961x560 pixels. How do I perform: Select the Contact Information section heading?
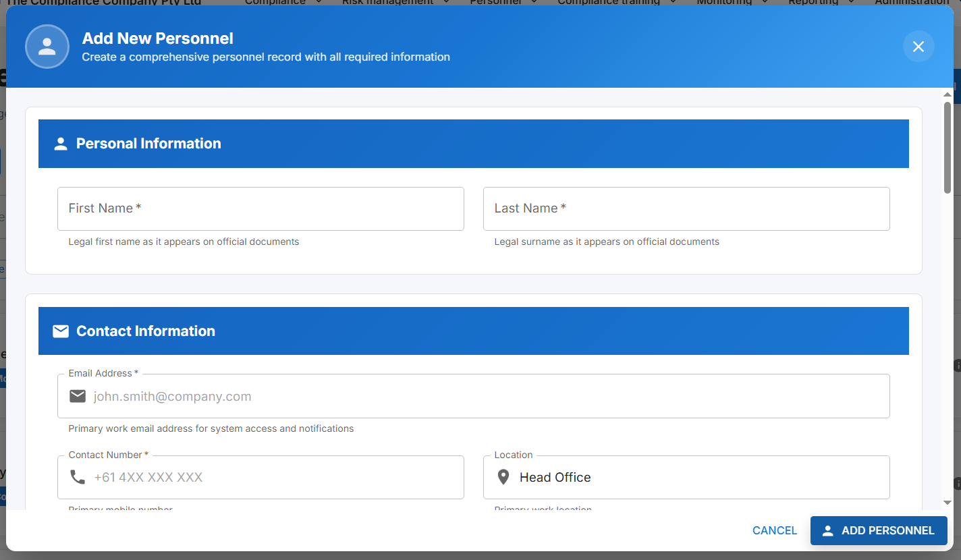pos(146,331)
